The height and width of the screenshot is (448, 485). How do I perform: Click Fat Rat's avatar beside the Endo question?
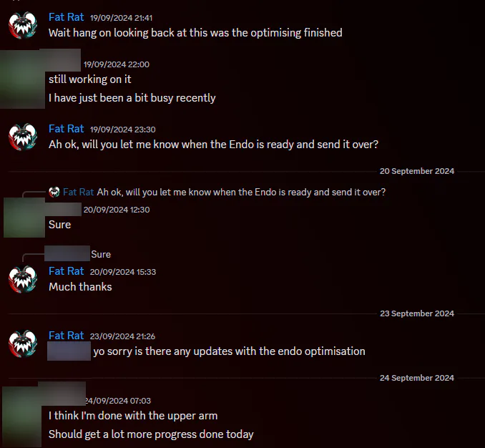pos(23,137)
